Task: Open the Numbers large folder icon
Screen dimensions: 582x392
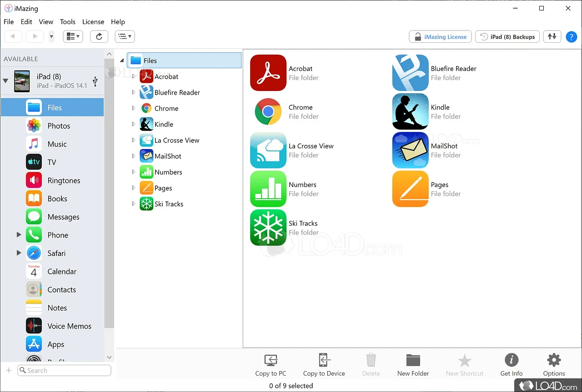Action: [x=268, y=189]
